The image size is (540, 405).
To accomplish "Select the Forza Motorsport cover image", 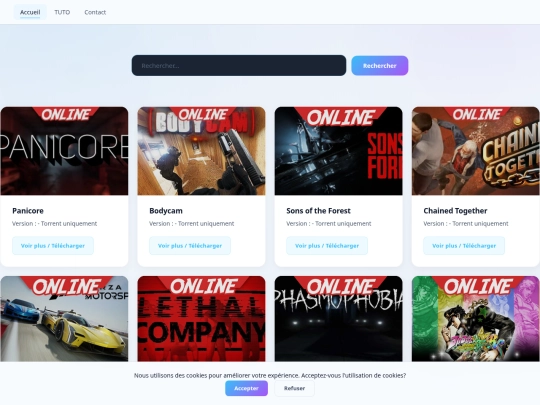I will (64, 319).
